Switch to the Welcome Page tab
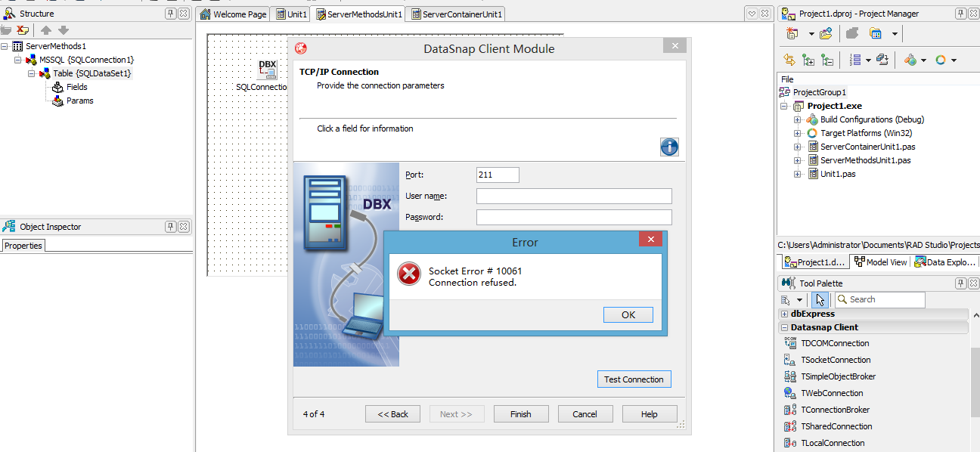This screenshot has width=980, height=452. click(x=233, y=13)
